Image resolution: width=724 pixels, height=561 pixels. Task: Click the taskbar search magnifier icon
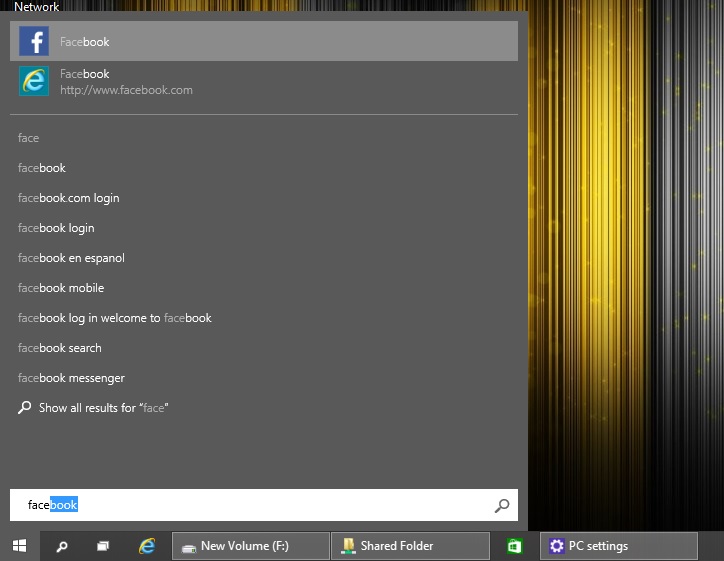coord(62,546)
